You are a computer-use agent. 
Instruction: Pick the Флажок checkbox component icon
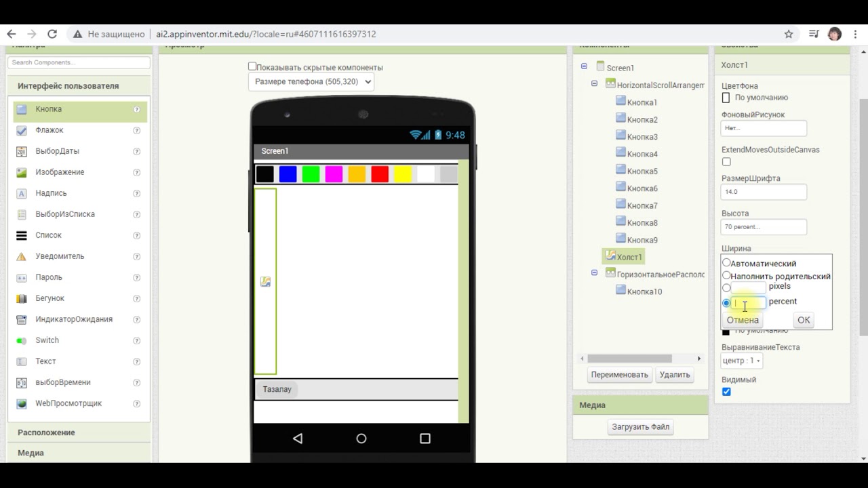coord(22,130)
